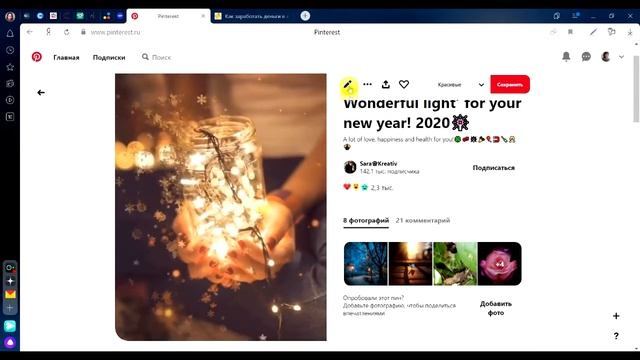Screen dimensions: 640x360
Task: Open the board selector dropdown chevron
Action: point(481,85)
